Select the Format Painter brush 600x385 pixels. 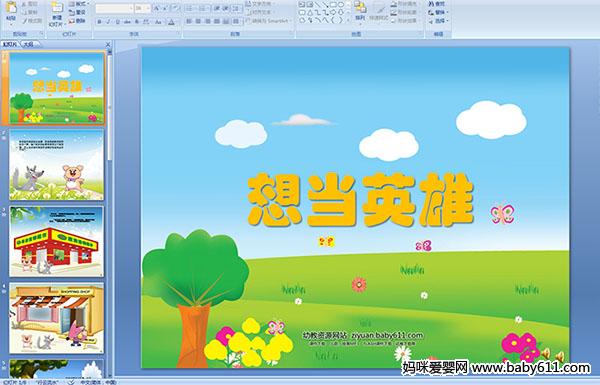(x=32, y=21)
